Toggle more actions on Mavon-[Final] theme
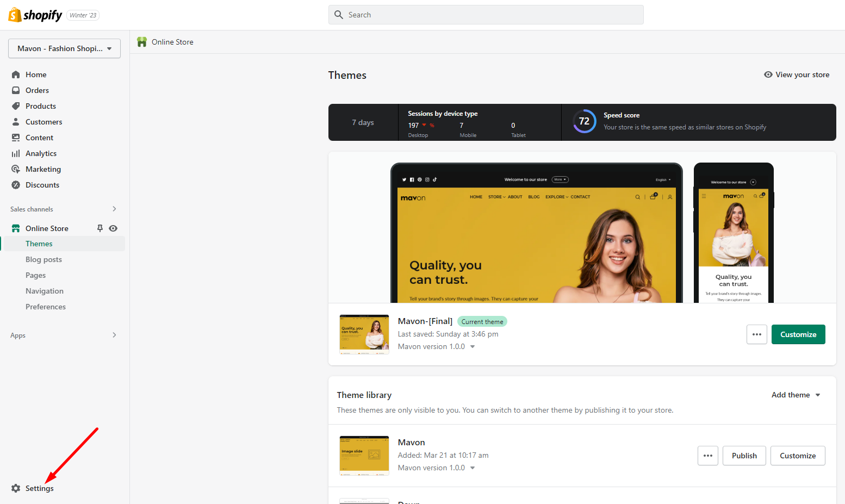 tap(756, 334)
